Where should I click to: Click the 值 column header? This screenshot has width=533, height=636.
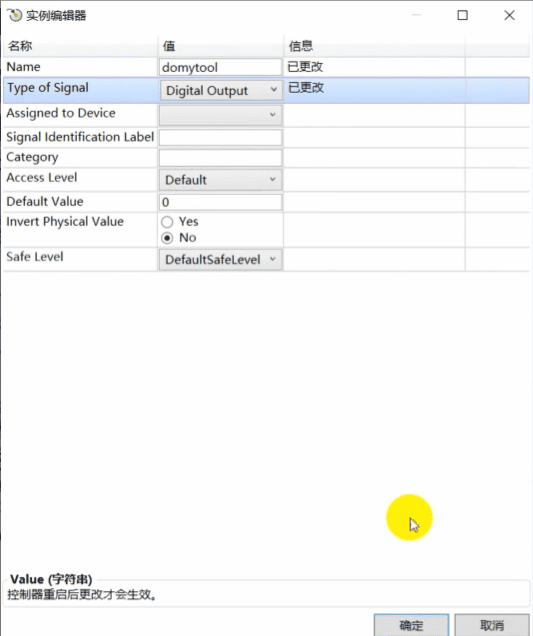point(169,46)
